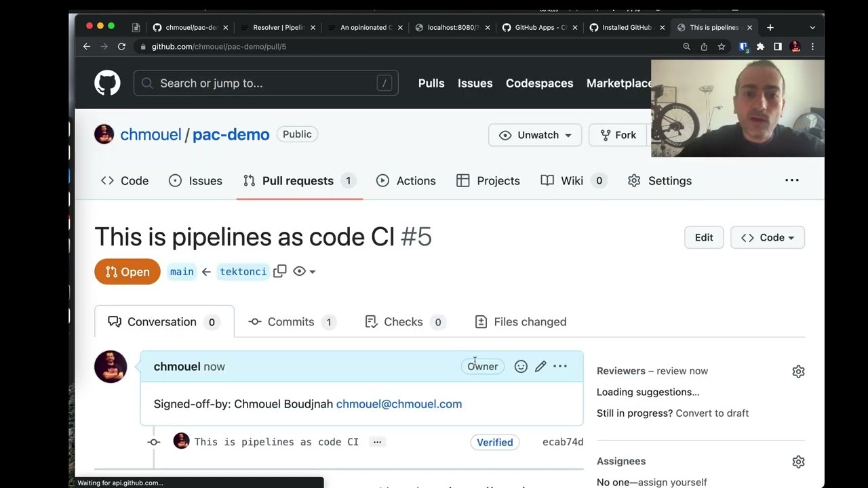Click the Verified badge
Screen dimensions: 868x488
[x=494, y=442]
